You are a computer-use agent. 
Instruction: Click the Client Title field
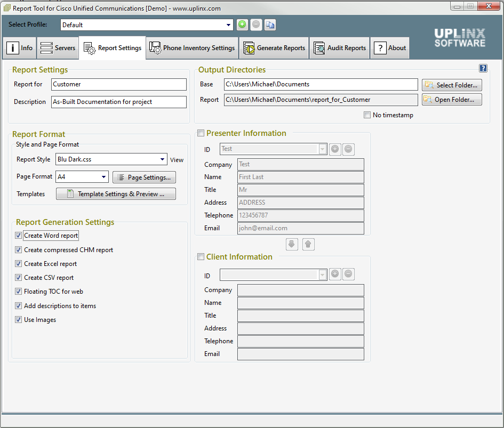pyautogui.click(x=301, y=316)
